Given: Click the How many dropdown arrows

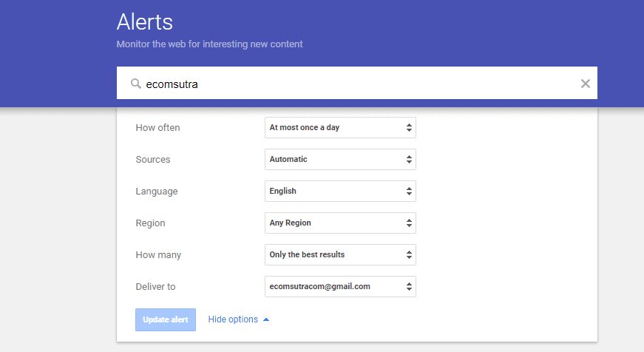Looking at the screenshot, I should pos(409,254).
